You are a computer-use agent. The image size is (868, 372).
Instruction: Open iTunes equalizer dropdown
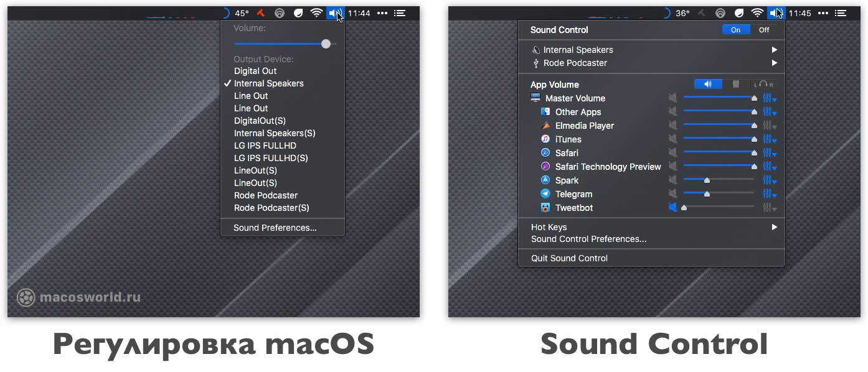[770, 139]
